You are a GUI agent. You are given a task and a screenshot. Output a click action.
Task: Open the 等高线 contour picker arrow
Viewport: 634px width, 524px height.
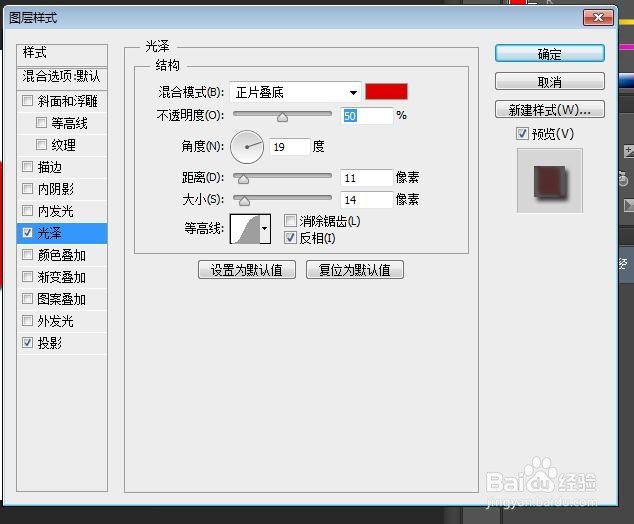coord(265,228)
